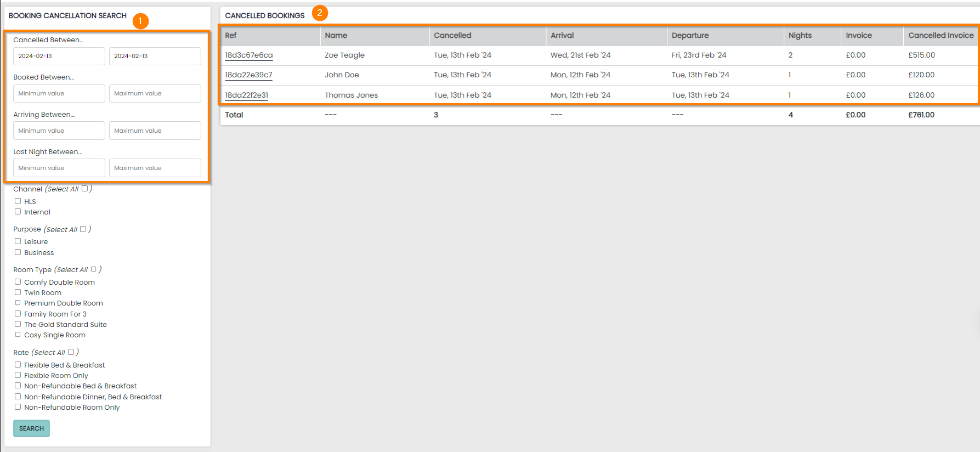Viewport: 980px width, 452px height.
Task: Open booking reference 18d3c67e6ca
Action: point(248,55)
